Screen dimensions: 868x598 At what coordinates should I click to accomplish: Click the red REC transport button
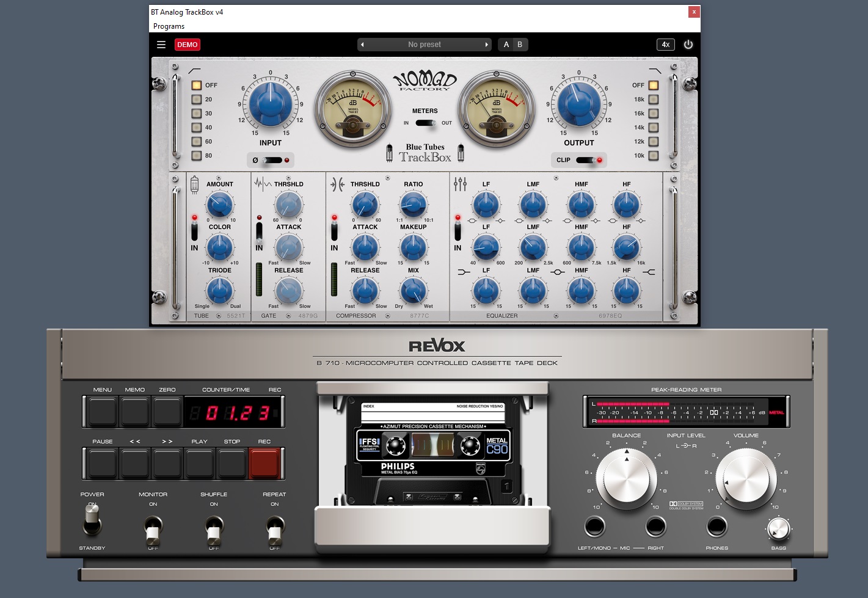(x=264, y=464)
